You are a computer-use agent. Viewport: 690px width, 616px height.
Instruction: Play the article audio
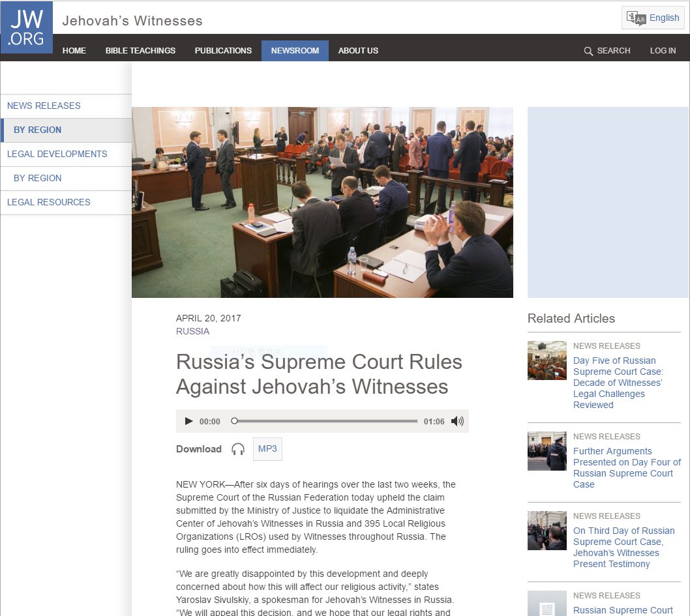[x=188, y=421]
